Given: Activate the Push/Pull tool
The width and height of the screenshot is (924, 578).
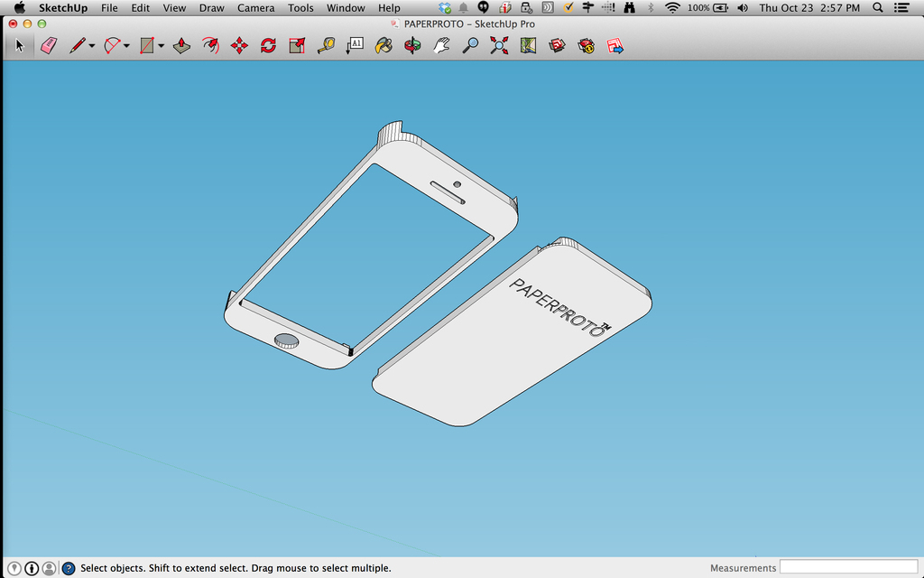Looking at the screenshot, I should [181, 45].
